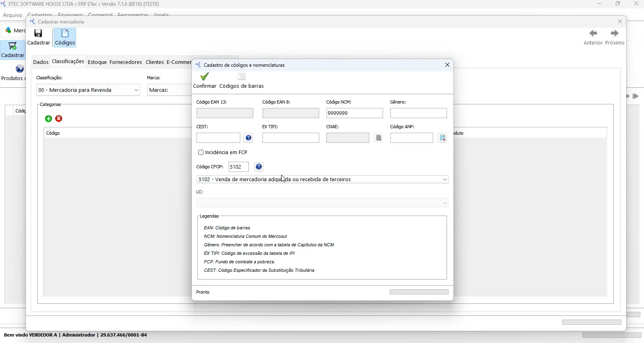Open the Clientes tab
644x343 pixels.
(155, 62)
